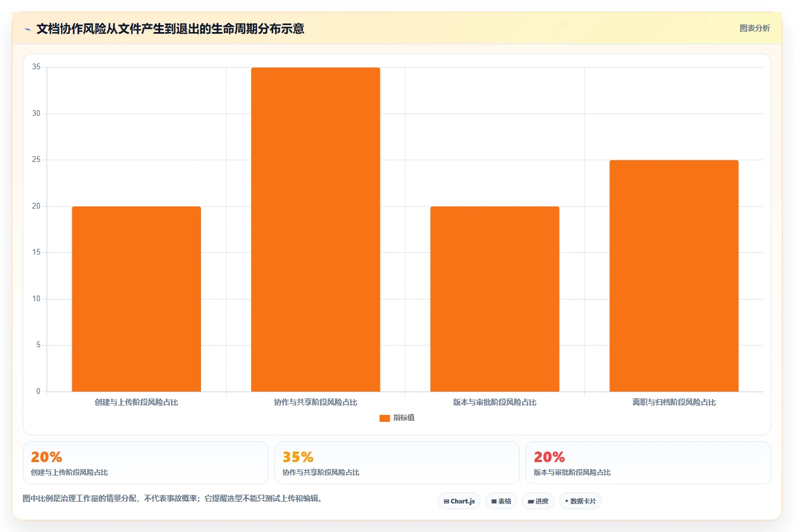Click the tallest 协作与共享阶段风险占比 bar
The width and height of the screenshot is (794, 532).
[316, 230]
